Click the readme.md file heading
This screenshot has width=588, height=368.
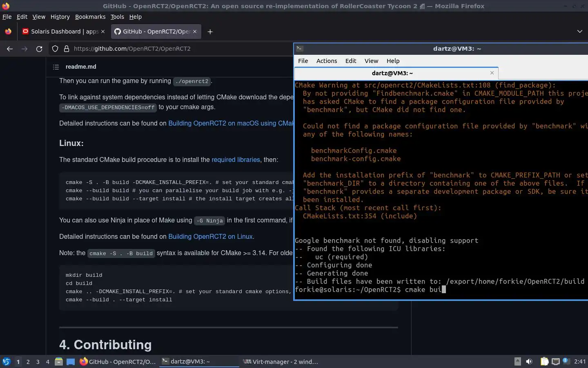point(81,67)
